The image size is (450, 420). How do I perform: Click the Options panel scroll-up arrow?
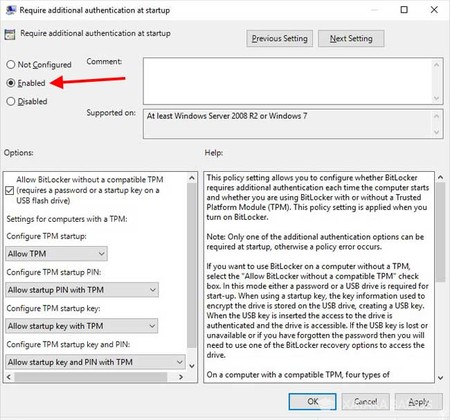pyautogui.click(x=192, y=178)
